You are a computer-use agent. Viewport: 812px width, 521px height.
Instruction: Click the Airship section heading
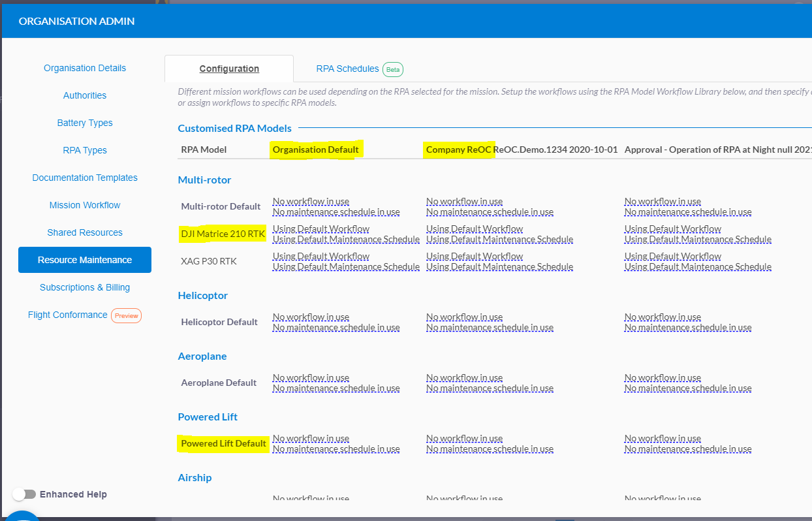pos(195,477)
